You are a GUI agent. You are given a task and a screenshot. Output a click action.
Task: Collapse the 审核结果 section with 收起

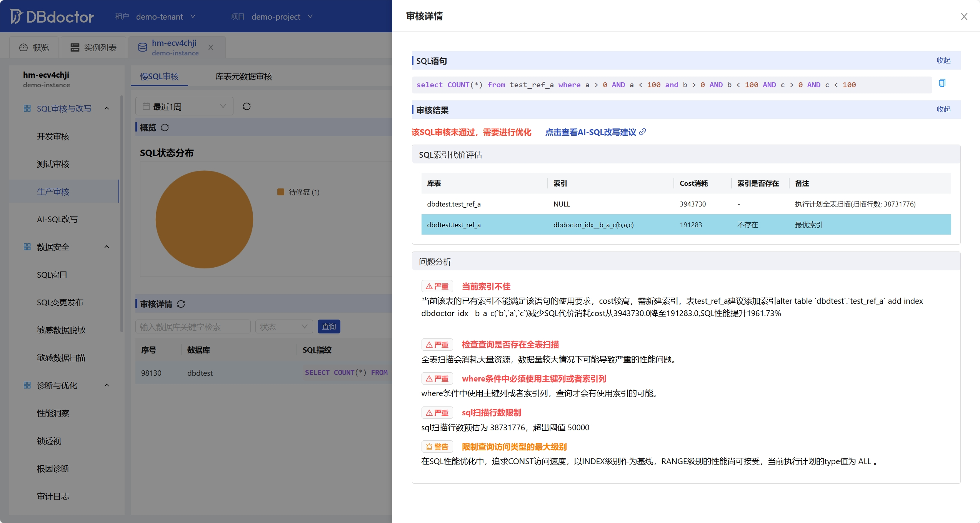pyautogui.click(x=943, y=109)
